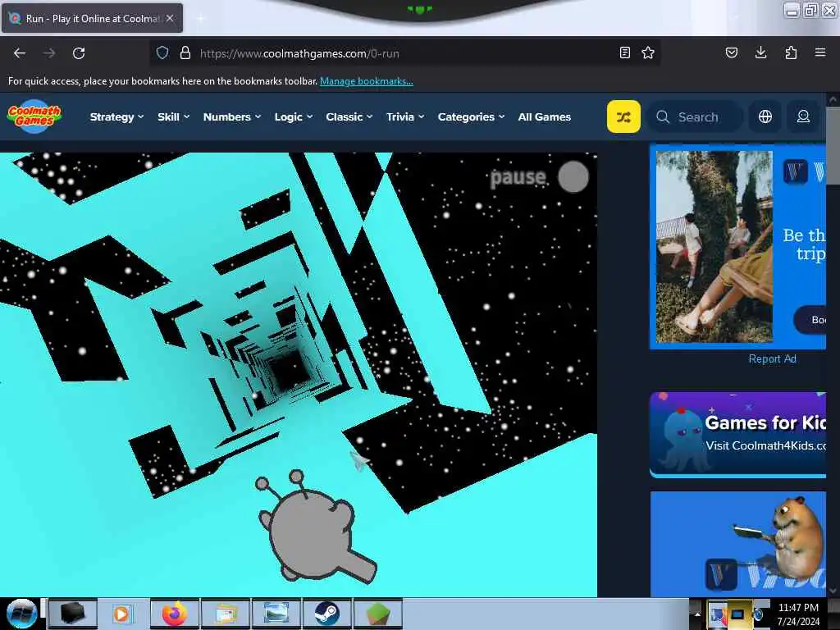Expand the Skill dropdown menu

coord(174,116)
